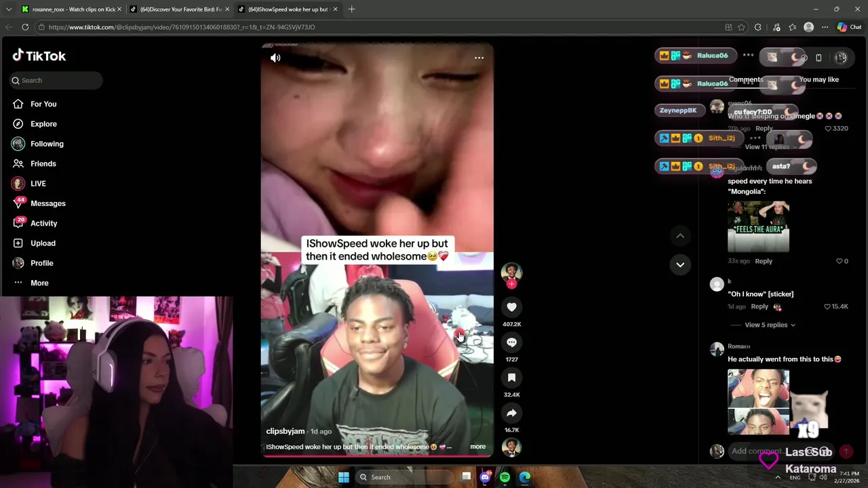Open a new browser tab
Image resolution: width=868 pixels, height=488 pixels.
(x=351, y=9)
